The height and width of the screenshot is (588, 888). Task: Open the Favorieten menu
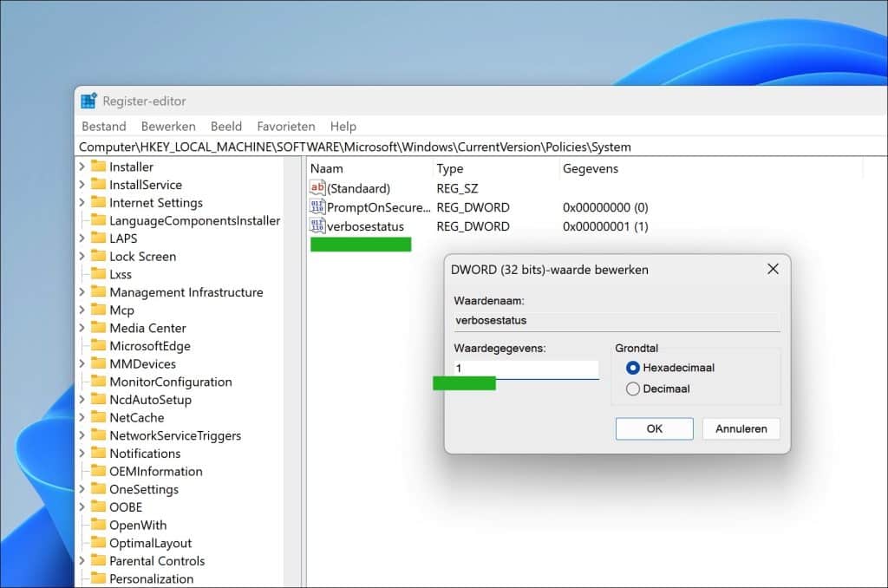[286, 127]
